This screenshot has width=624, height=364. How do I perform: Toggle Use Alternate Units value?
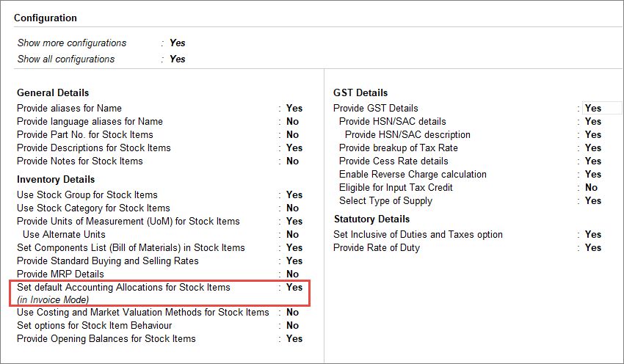pyautogui.click(x=292, y=234)
